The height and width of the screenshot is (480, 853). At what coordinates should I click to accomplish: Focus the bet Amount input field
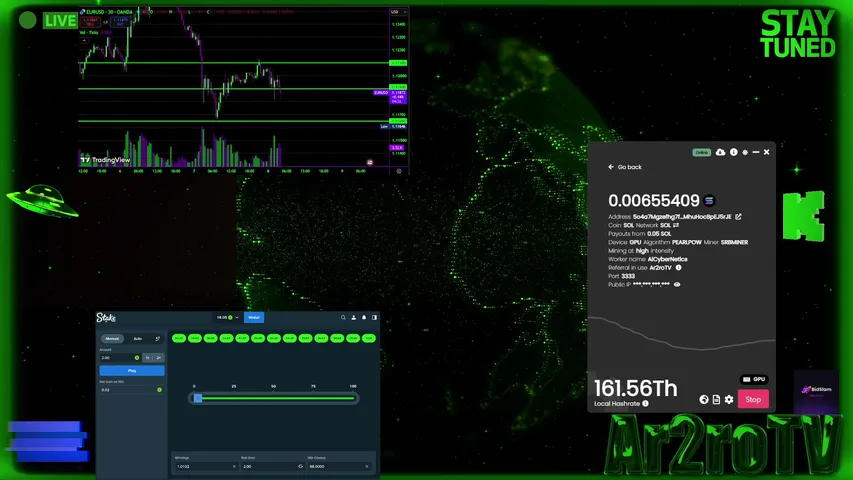click(x=120, y=358)
